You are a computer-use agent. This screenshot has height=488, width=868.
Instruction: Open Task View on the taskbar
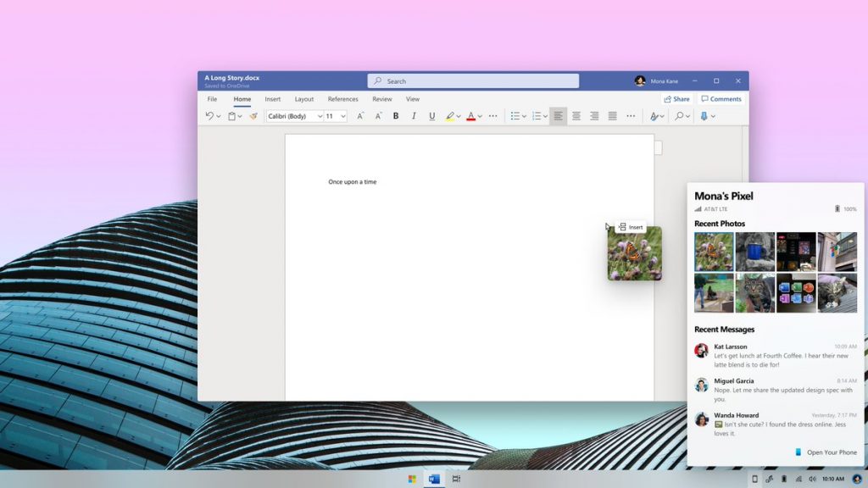[x=456, y=479]
